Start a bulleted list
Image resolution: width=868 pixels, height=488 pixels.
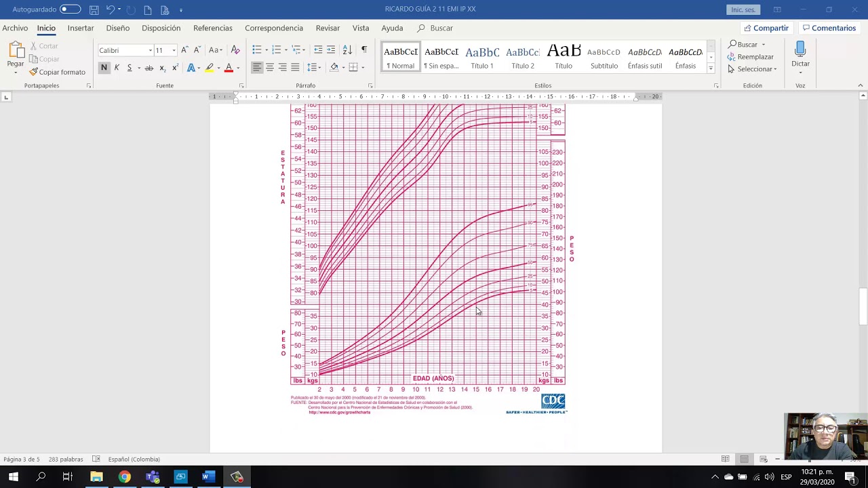pyautogui.click(x=257, y=50)
